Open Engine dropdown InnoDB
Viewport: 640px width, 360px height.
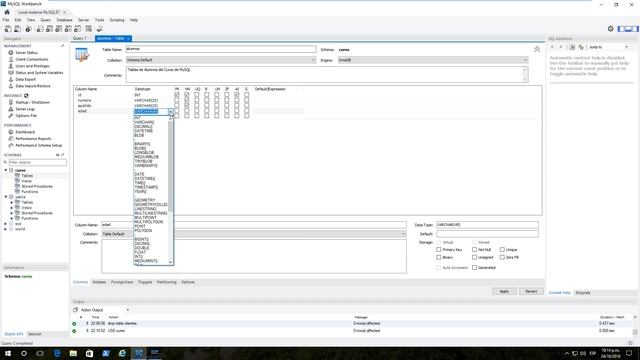433,60
